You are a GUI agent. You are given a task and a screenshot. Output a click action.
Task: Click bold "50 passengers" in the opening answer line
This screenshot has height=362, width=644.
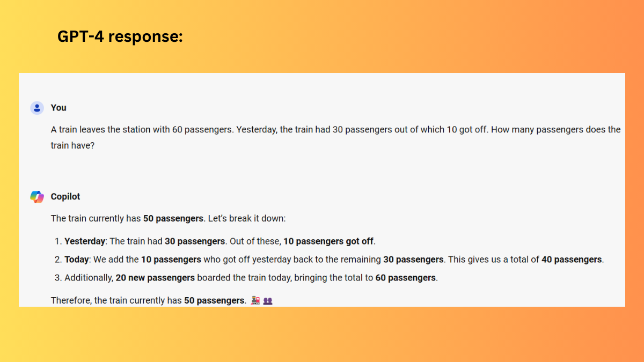173,219
